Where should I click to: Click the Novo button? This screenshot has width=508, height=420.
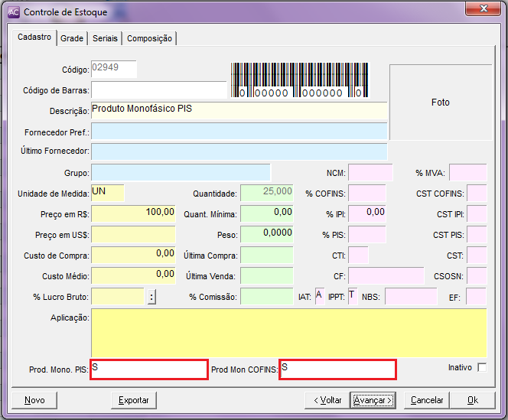click(x=34, y=400)
